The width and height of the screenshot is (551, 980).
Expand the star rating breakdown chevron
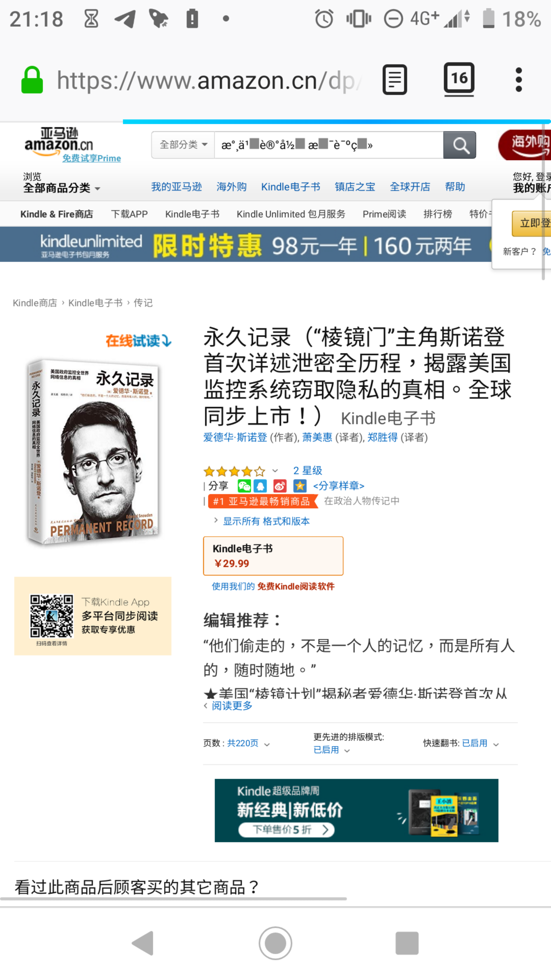tap(275, 471)
